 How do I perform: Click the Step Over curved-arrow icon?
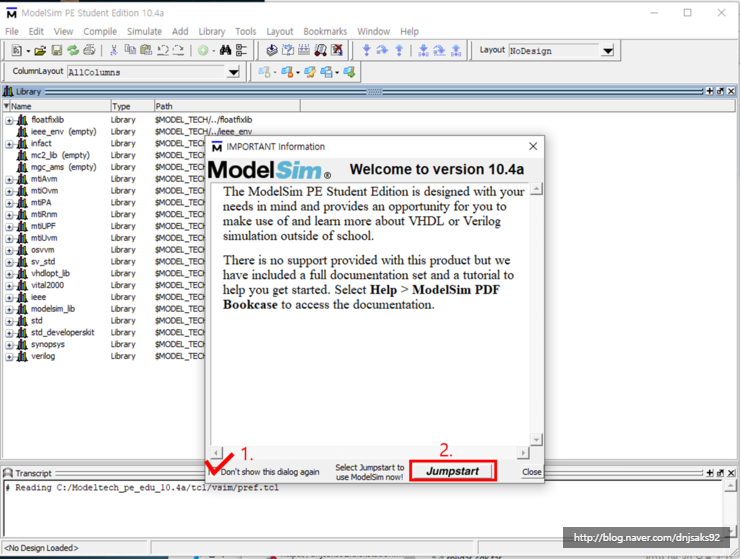pyautogui.click(x=382, y=50)
